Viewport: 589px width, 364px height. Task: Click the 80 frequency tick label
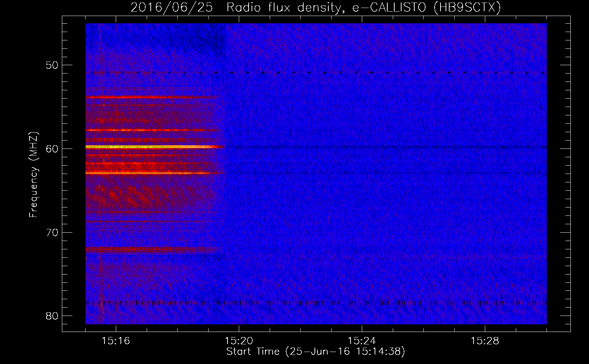[52, 316]
